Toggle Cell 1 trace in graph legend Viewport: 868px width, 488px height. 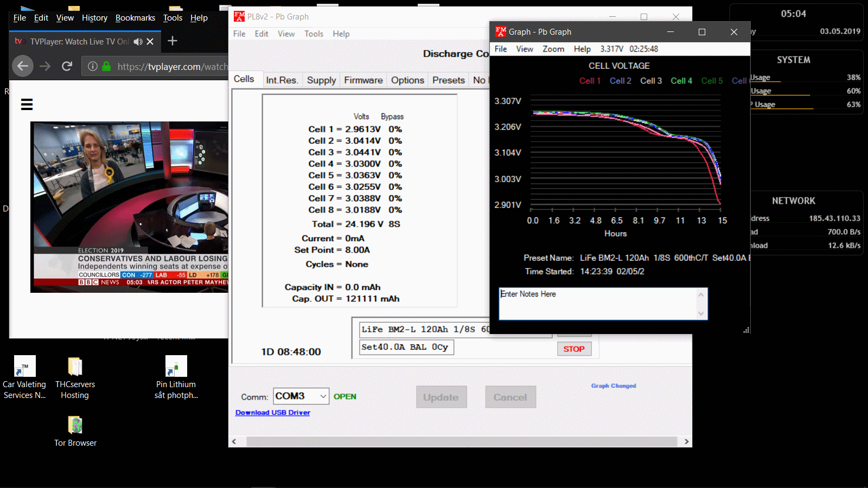pos(590,81)
